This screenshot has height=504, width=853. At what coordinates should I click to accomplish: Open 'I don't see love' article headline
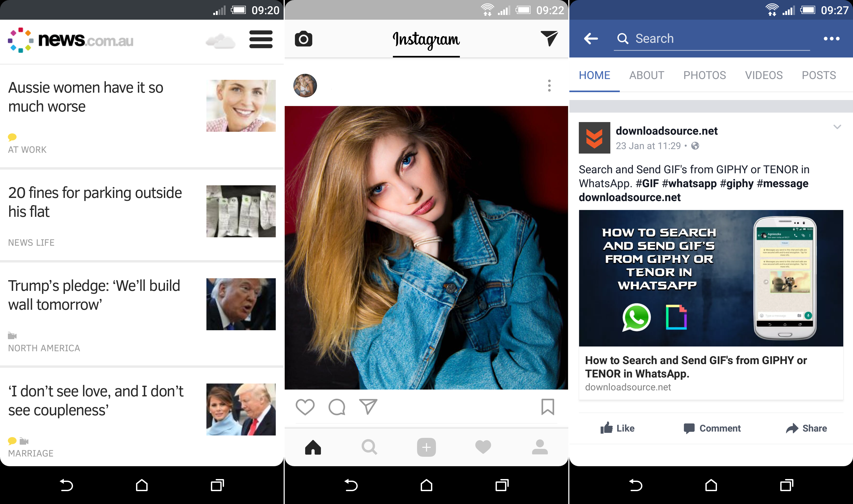95,400
